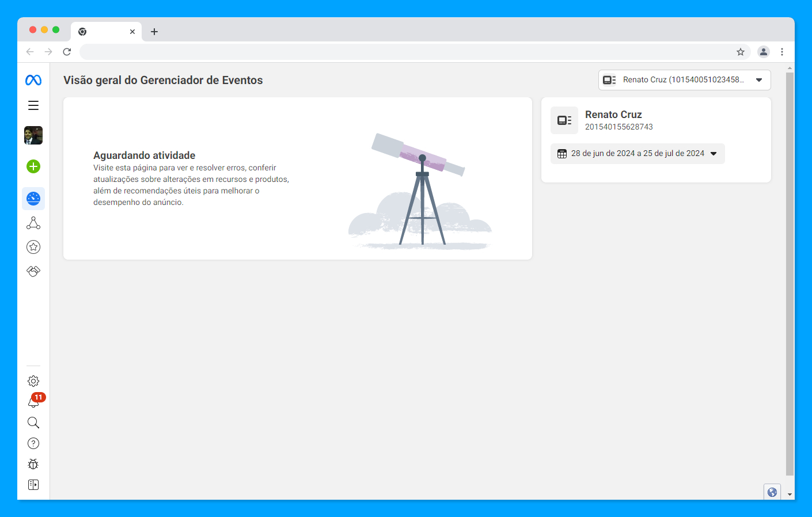Click the profile photo in sidebar

click(x=33, y=135)
